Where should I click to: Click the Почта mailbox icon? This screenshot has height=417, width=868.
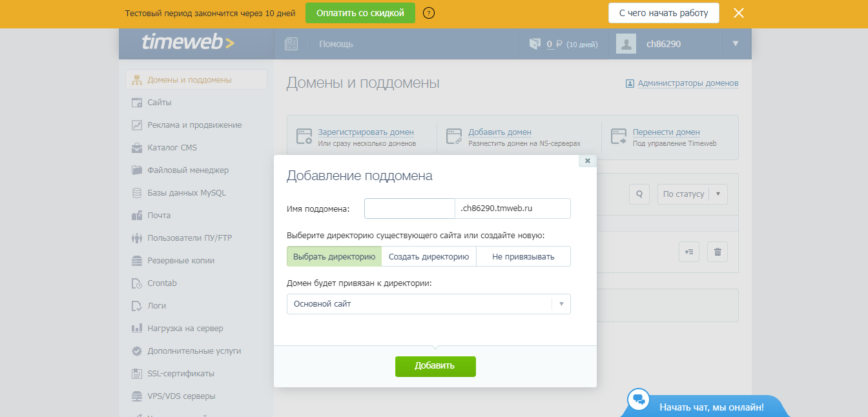pyautogui.click(x=137, y=215)
